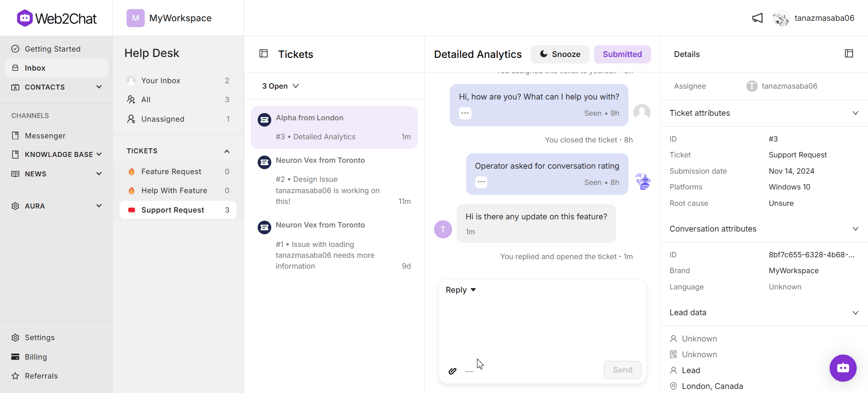Click the bot avatar beside rating message
Screen dimensions: 868x393
643,181
